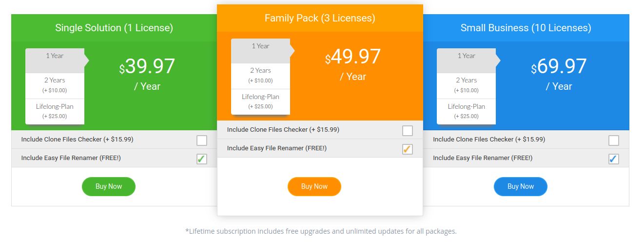Image resolution: width=644 pixels, height=242 pixels.
Task: Click the Small Business (10 Licenses) header
Action: 526,28
